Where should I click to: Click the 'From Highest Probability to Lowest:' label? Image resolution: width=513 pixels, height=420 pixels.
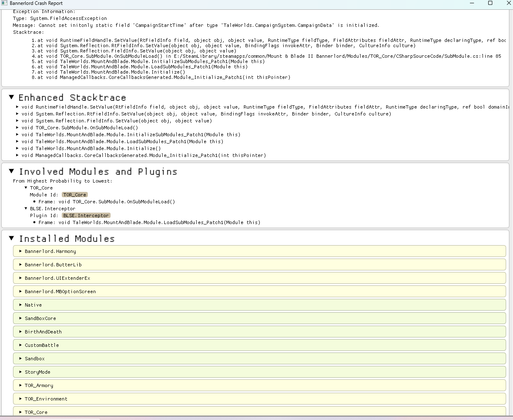click(x=63, y=181)
